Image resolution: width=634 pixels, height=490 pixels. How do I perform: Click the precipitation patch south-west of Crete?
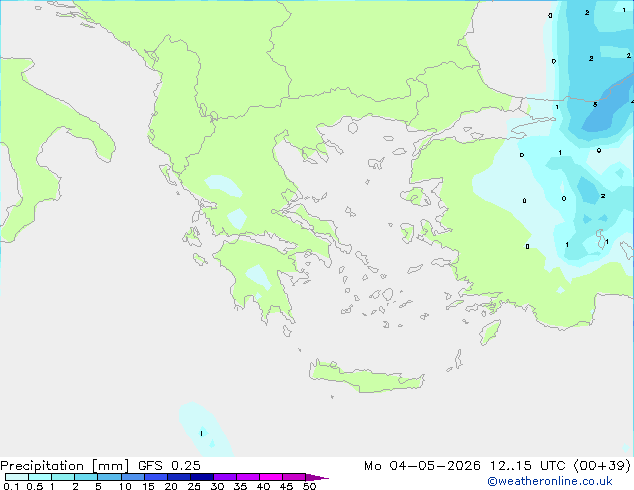pyautogui.click(x=205, y=429)
